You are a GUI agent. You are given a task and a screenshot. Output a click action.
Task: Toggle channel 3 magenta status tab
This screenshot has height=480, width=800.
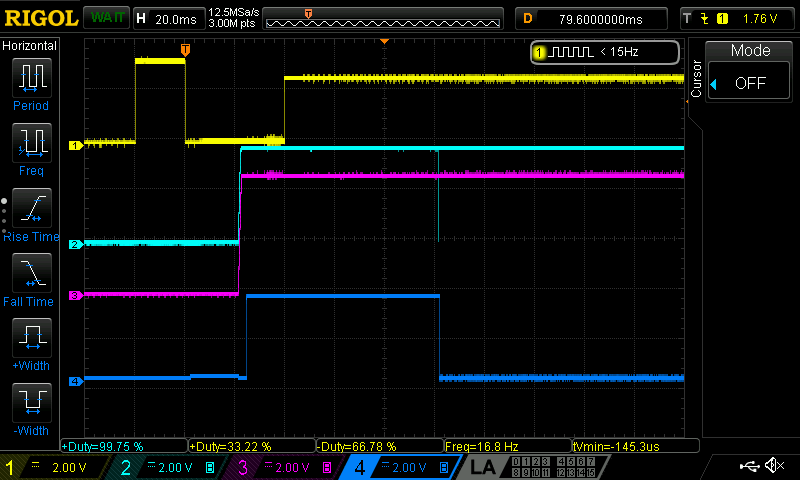coord(286,467)
